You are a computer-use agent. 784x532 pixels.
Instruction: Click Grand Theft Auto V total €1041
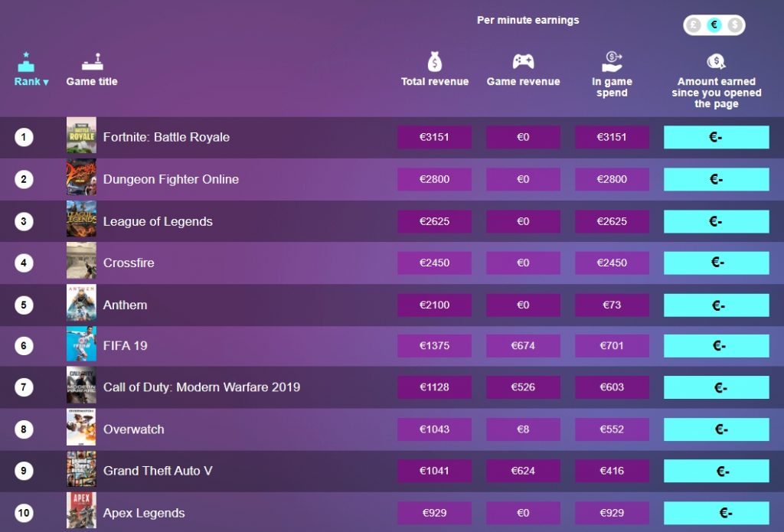click(435, 471)
